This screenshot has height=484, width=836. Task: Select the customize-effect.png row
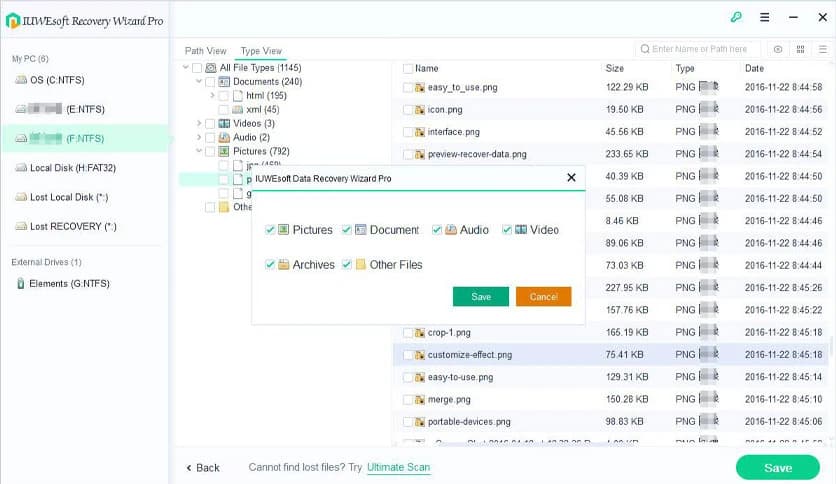611,354
